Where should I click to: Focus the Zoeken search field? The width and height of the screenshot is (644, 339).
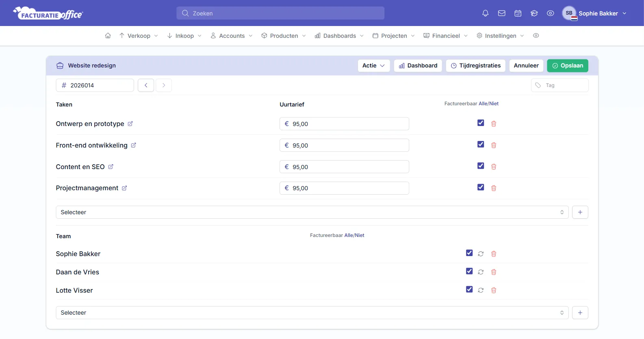pos(280,13)
